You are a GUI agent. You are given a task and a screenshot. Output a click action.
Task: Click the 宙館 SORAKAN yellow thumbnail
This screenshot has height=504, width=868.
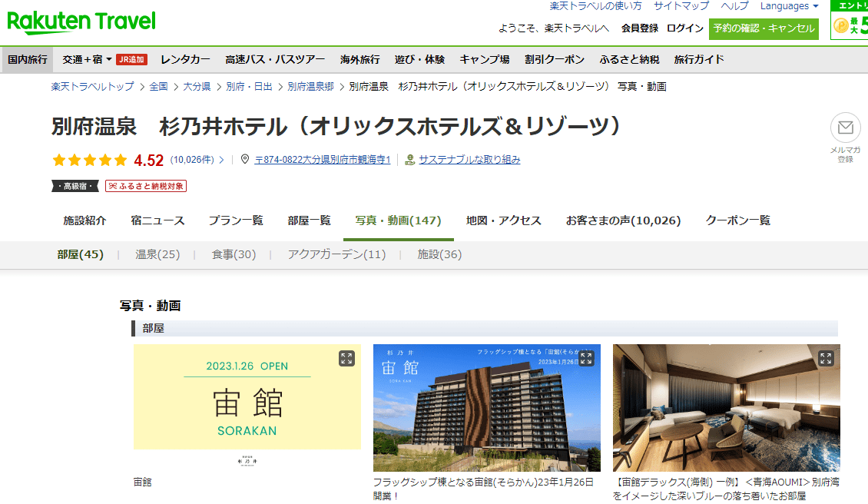click(247, 396)
